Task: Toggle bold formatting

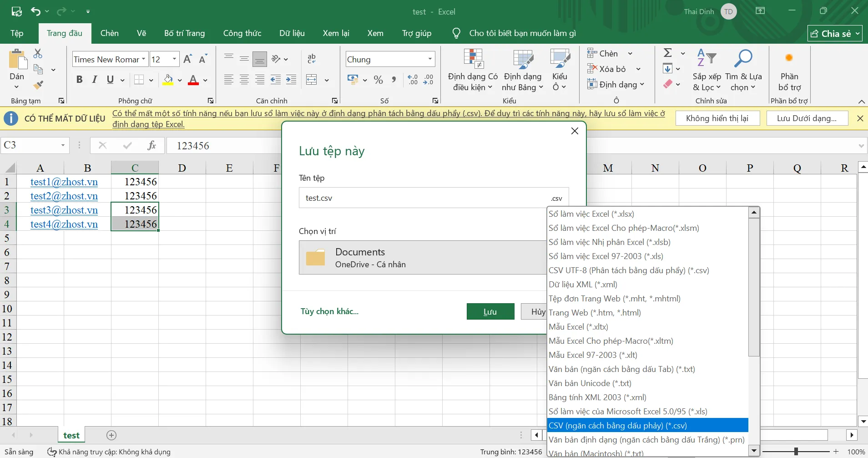Action: 80,80
